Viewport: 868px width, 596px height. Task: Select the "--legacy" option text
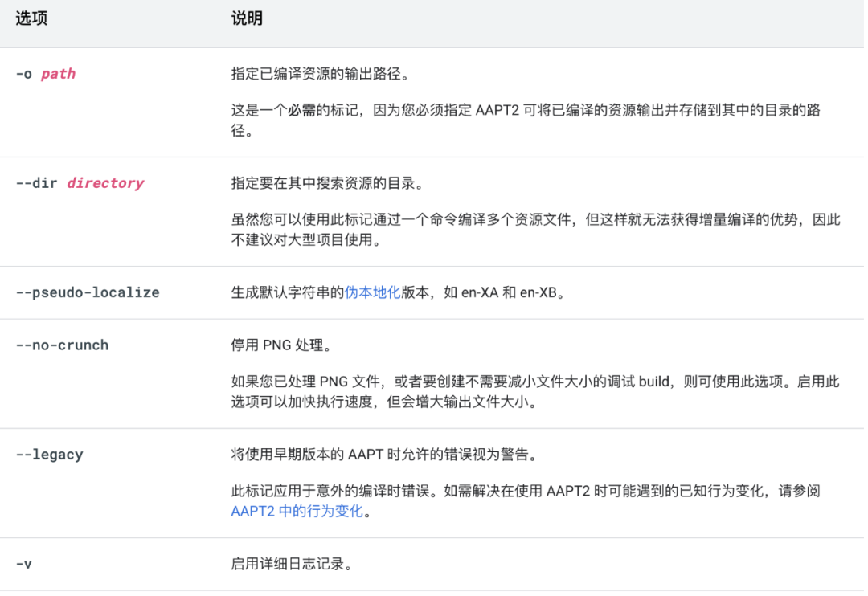coord(50,455)
